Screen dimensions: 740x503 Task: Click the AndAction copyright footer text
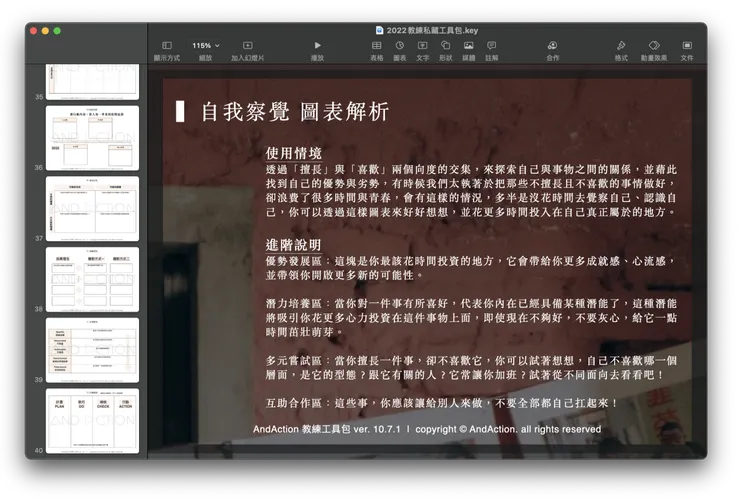point(427,429)
